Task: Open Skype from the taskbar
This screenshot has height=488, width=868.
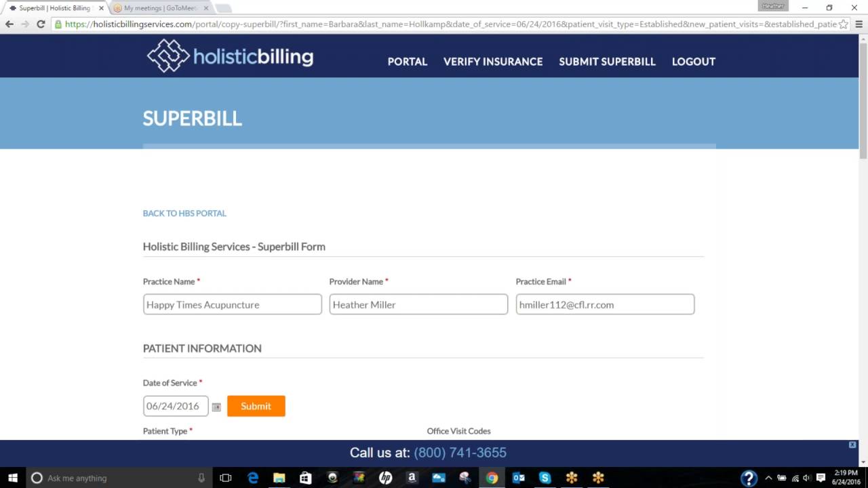Action: pos(545,478)
